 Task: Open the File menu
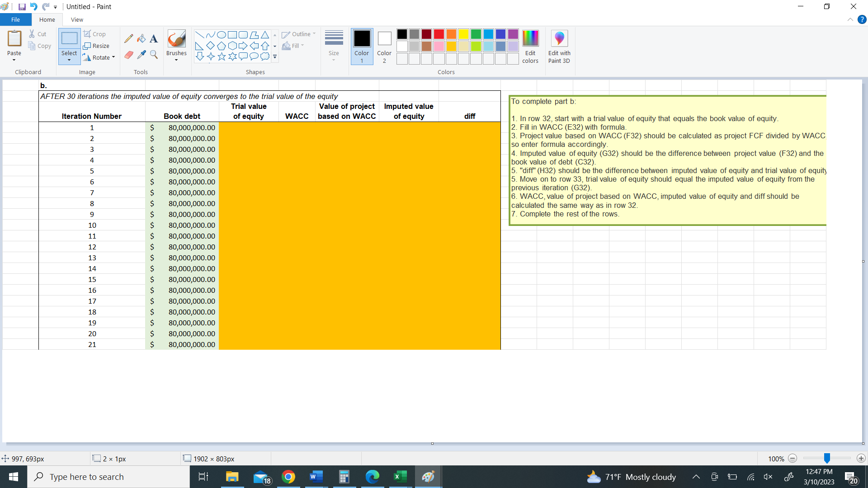[x=15, y=19]
